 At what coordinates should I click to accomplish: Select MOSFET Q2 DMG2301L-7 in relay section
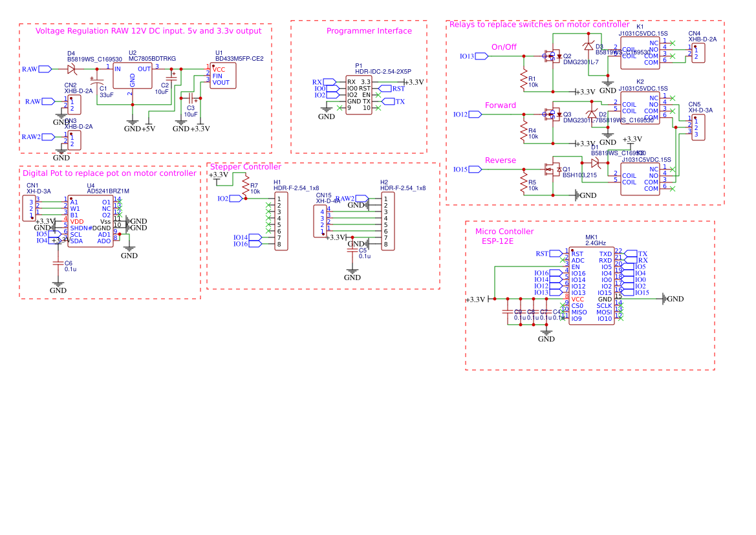pyautogui.click(x=554, y=56)
